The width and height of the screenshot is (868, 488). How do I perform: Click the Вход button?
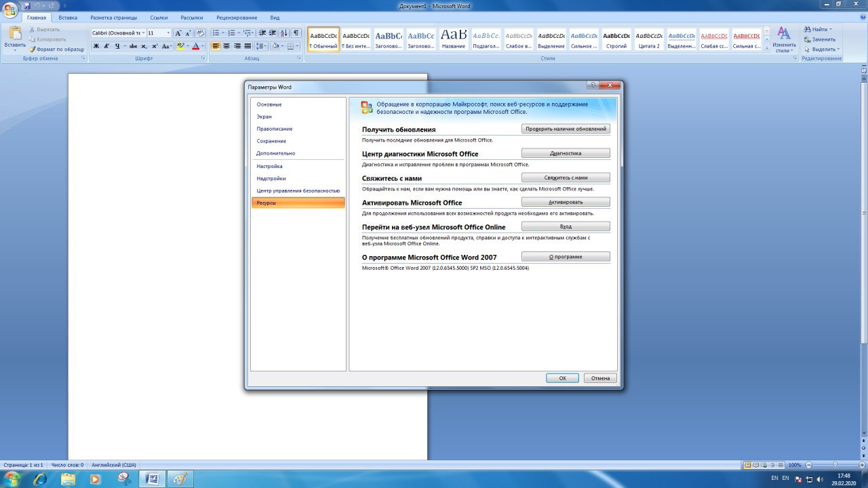coord(566,226)
